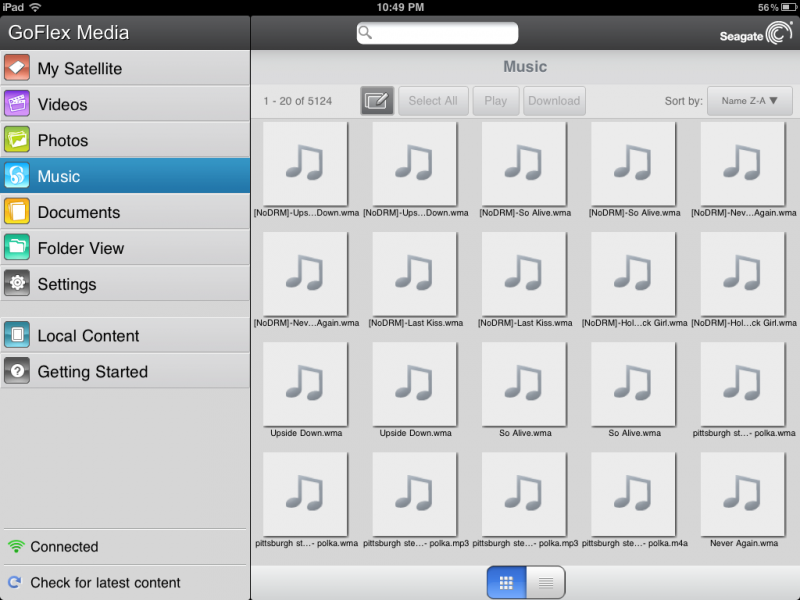Click the "1 - 20 of 5124" count text
This screenshot has width=800, height=600.
coord(297,101)
